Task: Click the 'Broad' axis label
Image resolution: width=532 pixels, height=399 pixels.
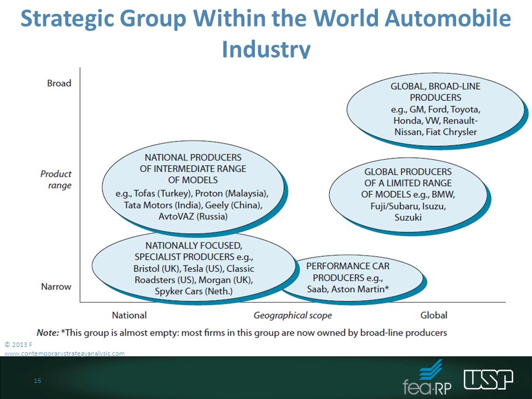Action: [59, 83]
